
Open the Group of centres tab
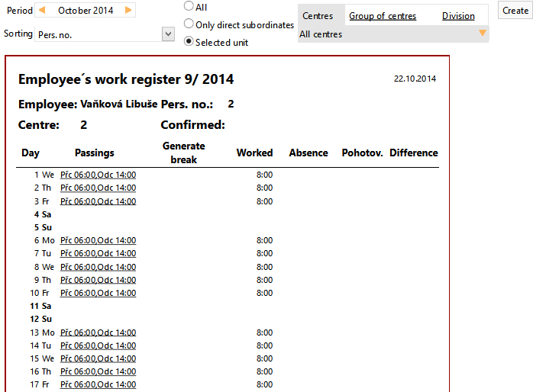tap(383, 15)
